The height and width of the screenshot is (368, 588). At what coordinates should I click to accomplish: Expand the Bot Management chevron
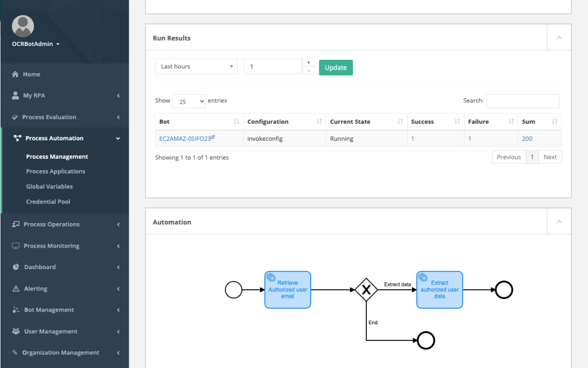pyautogui.click(x=118, y=310)
